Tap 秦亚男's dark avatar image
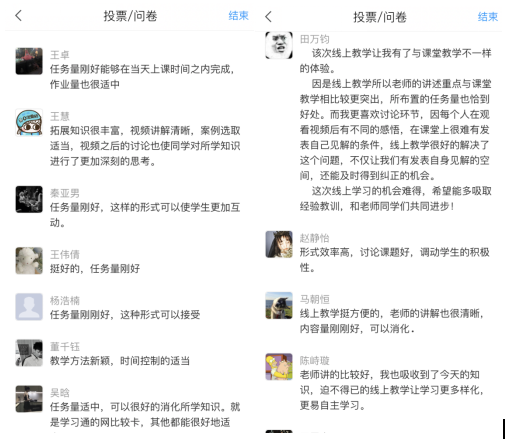This screenshot has width=509, height=444. pos(29,199)
